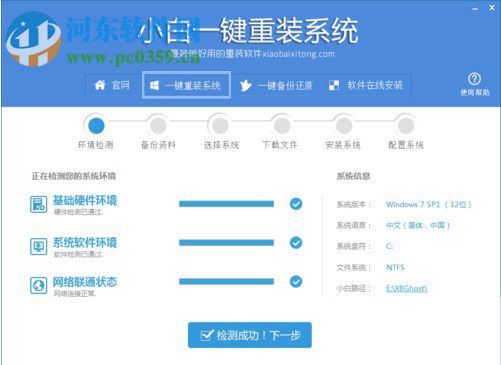This screenshot has height=365, width=501.
Task: Click the checkmark next to 基础硬件环境 progress
Action: [296, 204]
